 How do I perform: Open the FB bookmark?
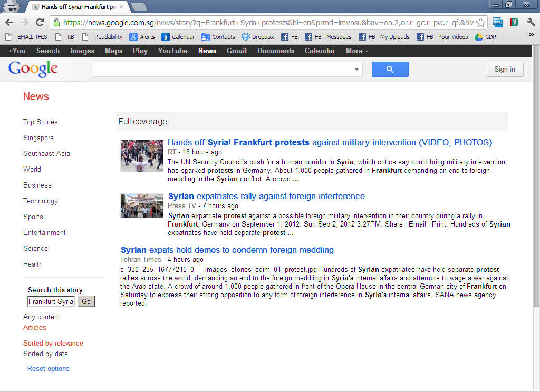(290, 37)
